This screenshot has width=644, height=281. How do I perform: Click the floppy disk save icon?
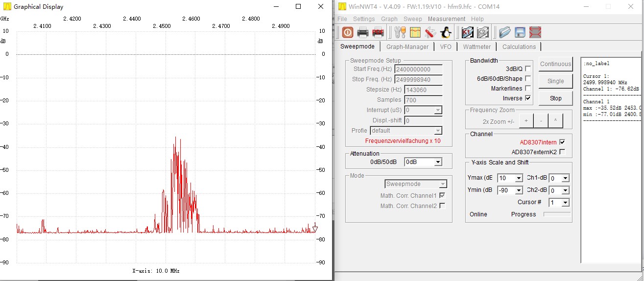click(x=520, y=33)
